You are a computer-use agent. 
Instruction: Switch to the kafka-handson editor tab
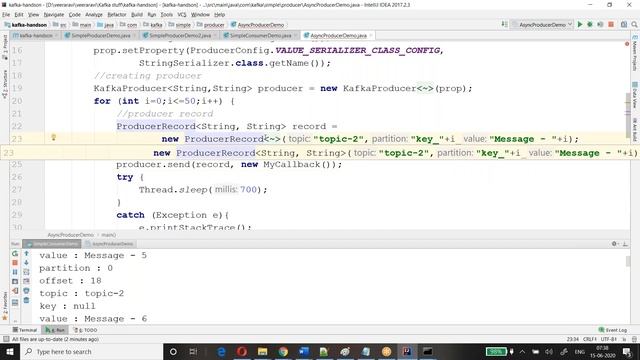pos(36,36)
